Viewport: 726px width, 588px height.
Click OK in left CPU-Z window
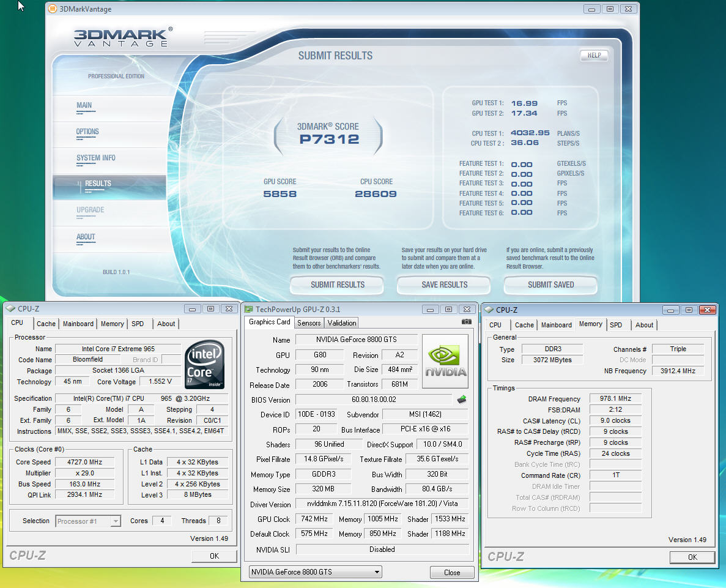pos(214,556)
